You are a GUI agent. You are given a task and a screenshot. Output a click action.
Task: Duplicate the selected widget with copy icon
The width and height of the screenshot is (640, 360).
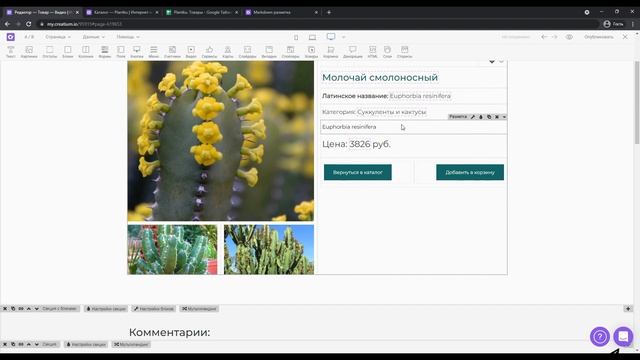coord(489,117)
